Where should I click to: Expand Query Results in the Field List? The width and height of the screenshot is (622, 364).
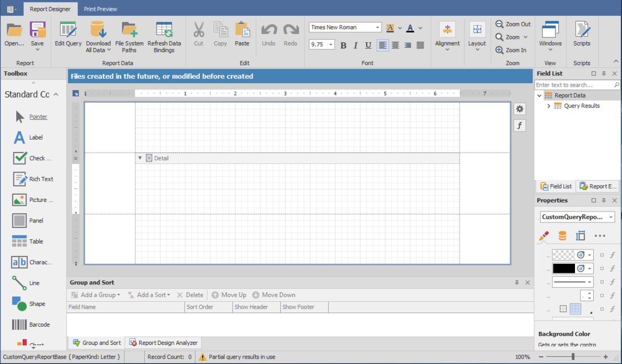[549, 106]
